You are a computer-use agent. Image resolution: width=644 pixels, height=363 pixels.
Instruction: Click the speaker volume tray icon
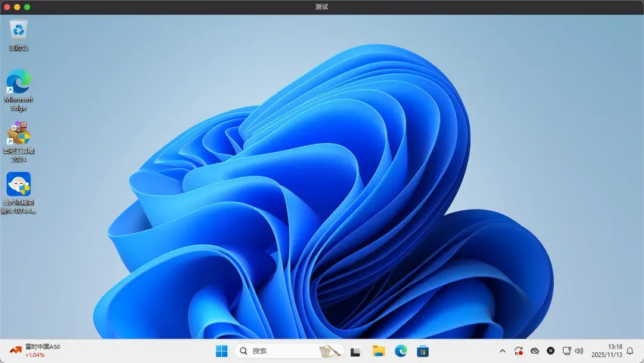(x=578, y=351)
